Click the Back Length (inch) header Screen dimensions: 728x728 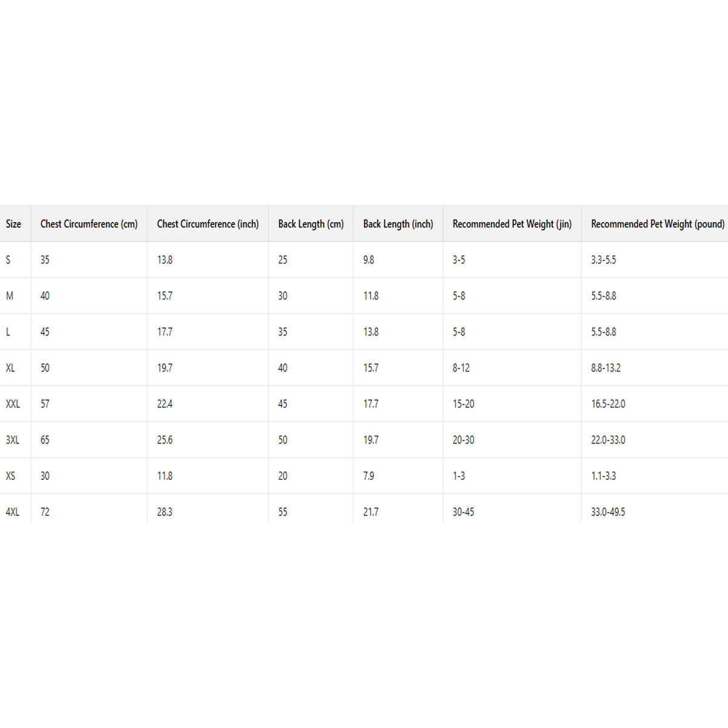coord(398,224)
